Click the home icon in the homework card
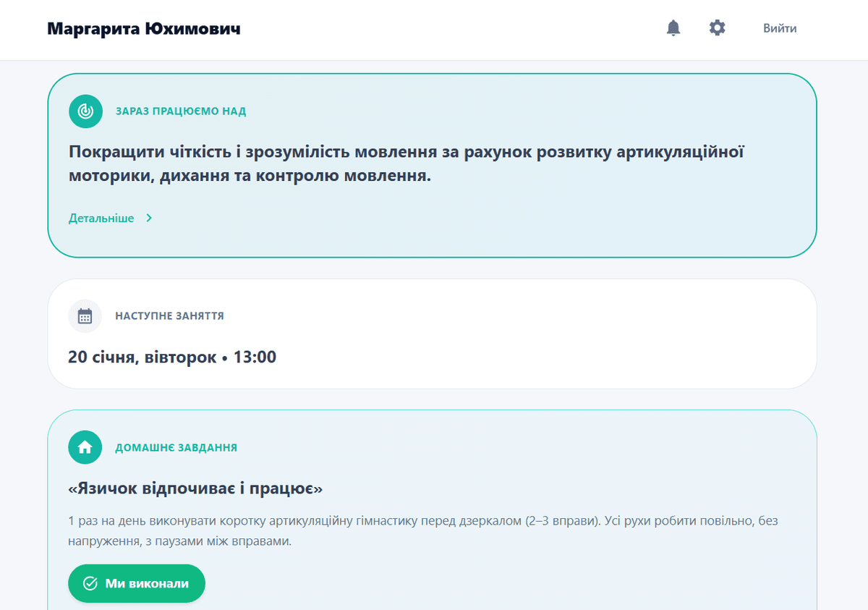 (x=85, y=447)
